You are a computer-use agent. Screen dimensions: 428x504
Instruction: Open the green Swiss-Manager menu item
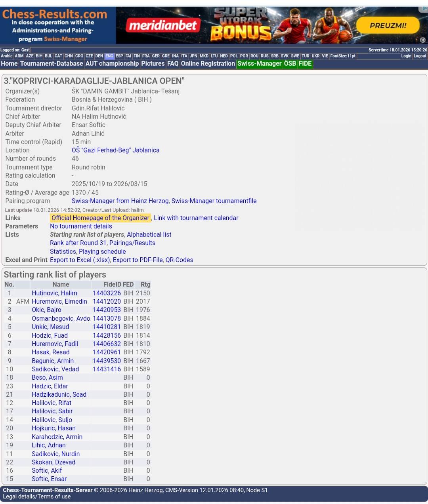[259, 64]
